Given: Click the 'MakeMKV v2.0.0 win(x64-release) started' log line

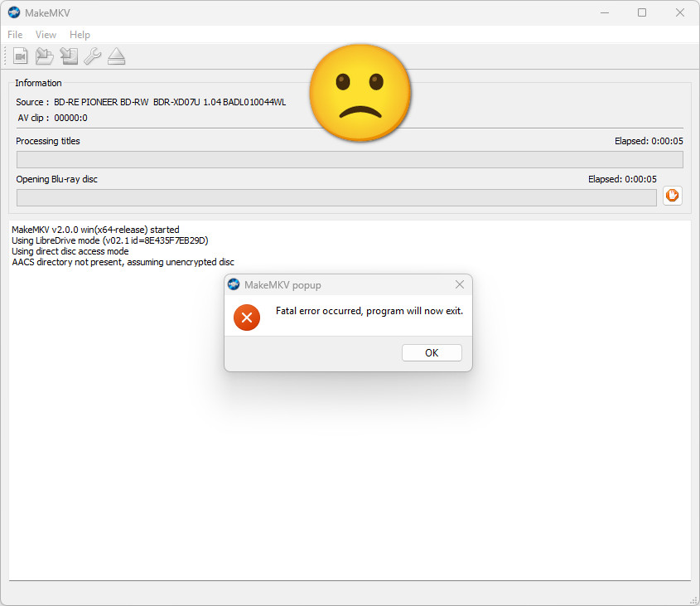Looking at the screenshot, I should tap(95, 230).
